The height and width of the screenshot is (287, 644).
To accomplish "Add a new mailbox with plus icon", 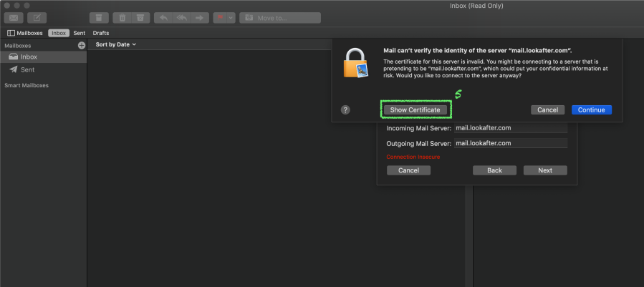I will click(x=81, y=45).
